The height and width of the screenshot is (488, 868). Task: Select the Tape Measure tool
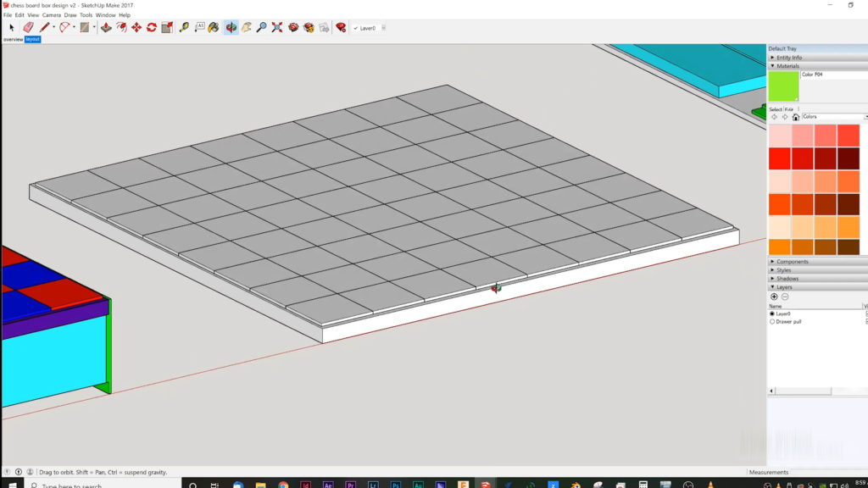(x=184, y=28)
